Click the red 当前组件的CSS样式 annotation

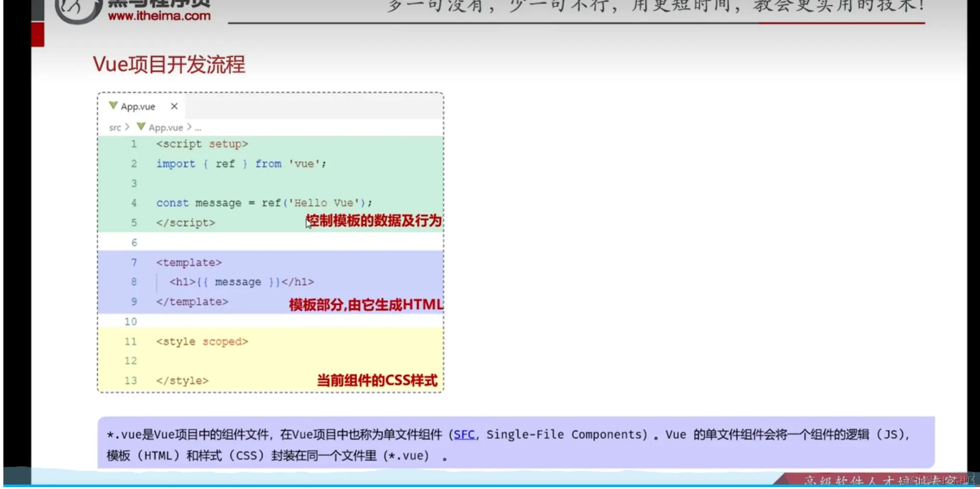click(x=377, y=380)
